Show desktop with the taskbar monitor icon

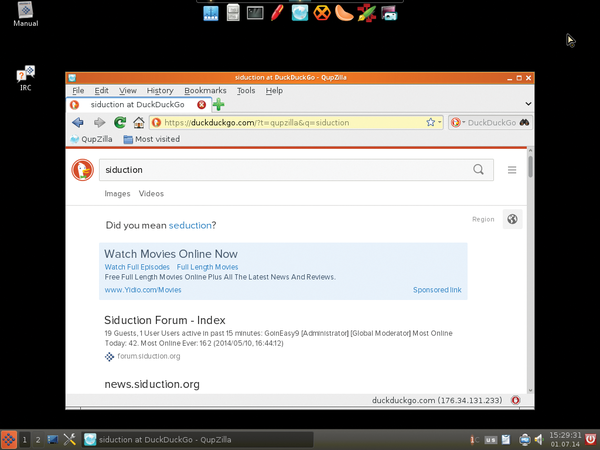tap(53, 439)
